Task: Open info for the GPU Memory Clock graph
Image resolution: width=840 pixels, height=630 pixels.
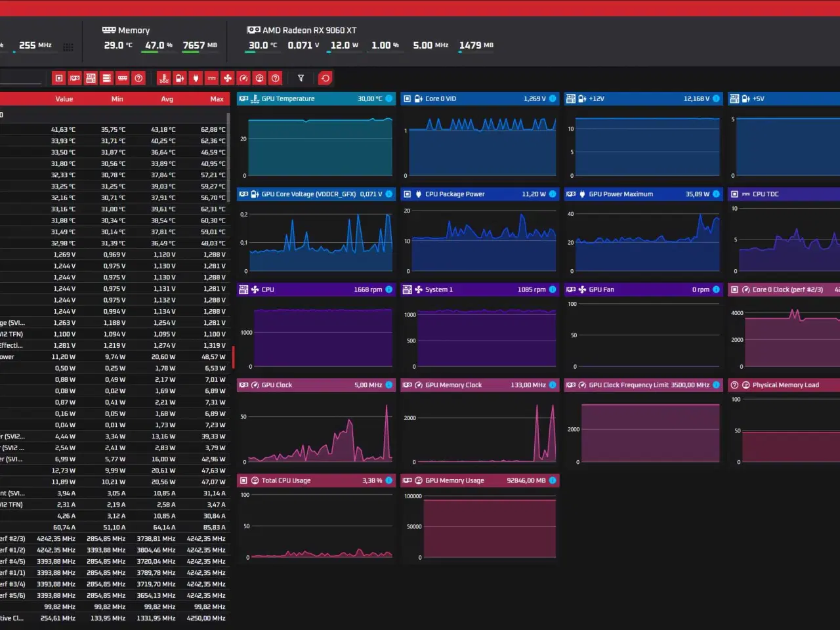Action: pyautogui.click(x=553, y=385)
